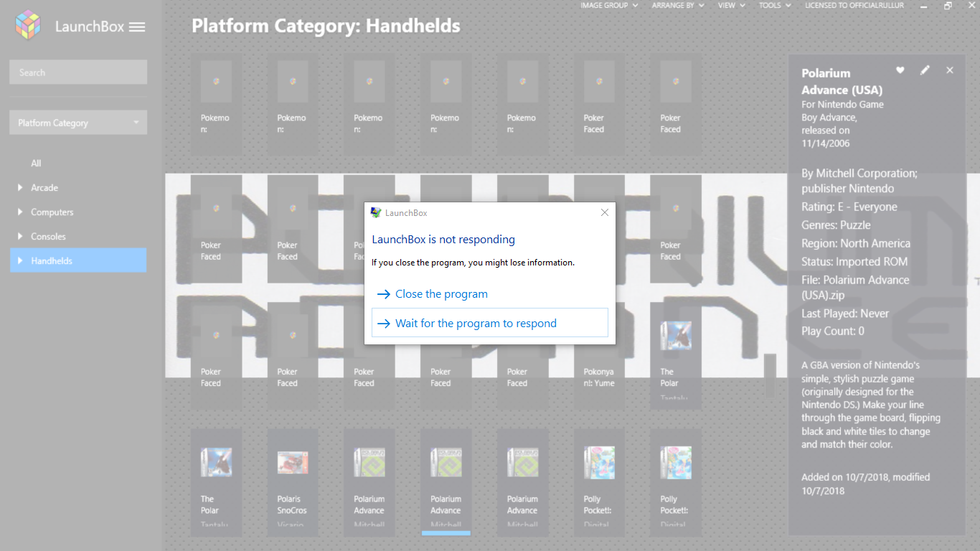The image size is (980, 551).
Task: Click the Status: Imported ROM line
Action: 854,262
